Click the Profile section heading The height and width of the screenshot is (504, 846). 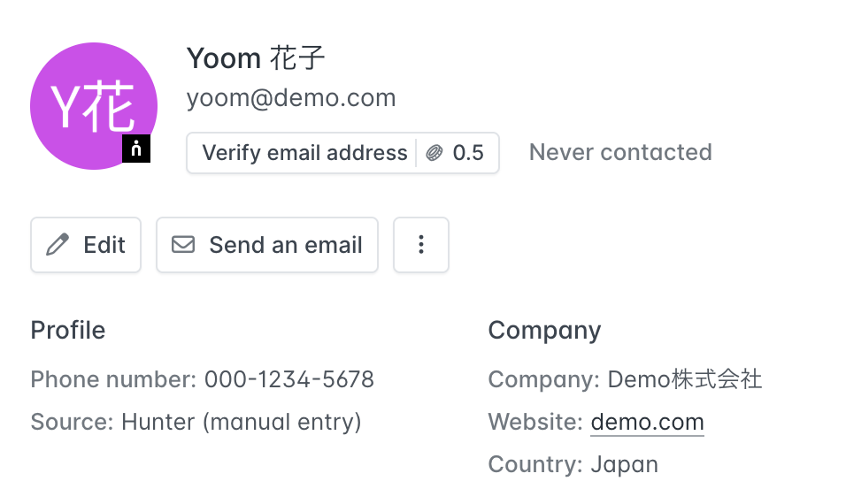coord(68,331)
